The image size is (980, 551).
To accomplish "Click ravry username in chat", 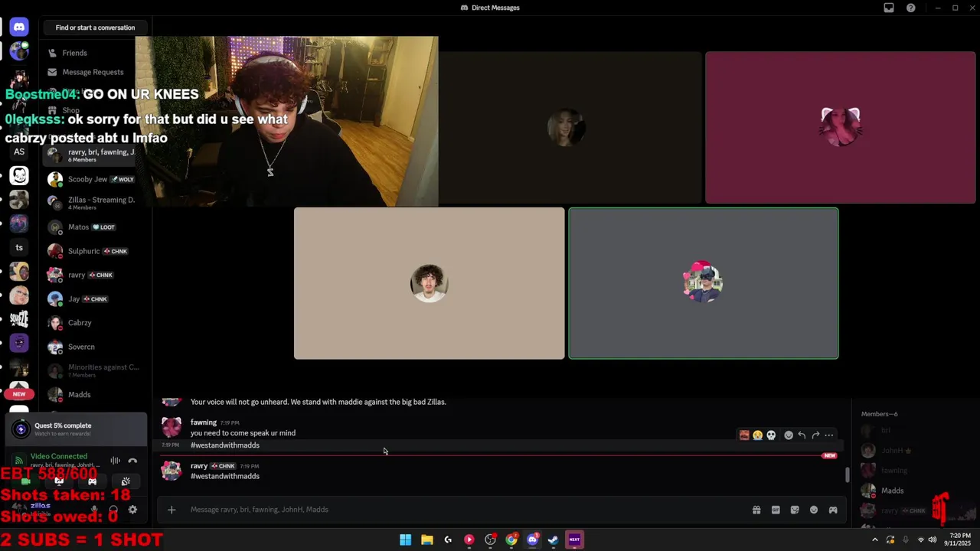I will [199, 466].
